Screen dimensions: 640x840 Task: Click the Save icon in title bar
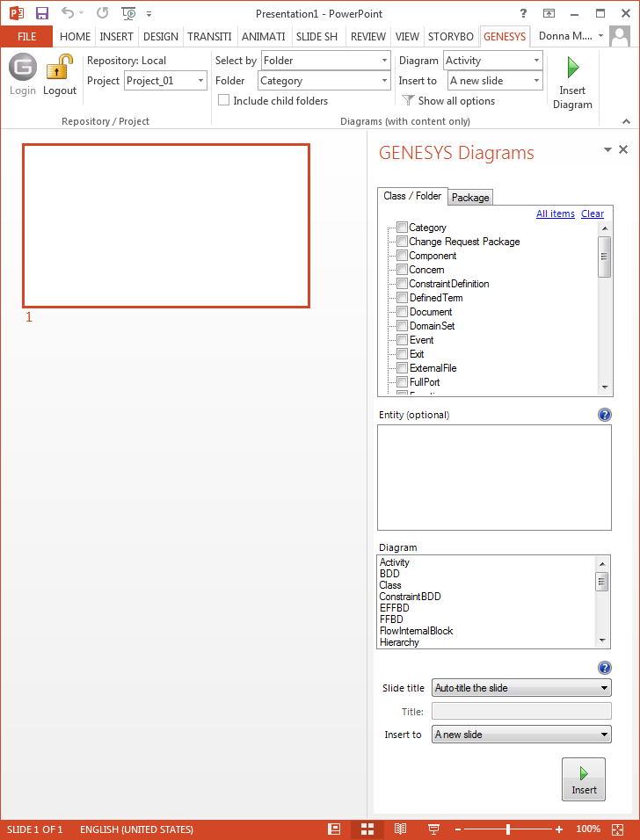[42, 13]
